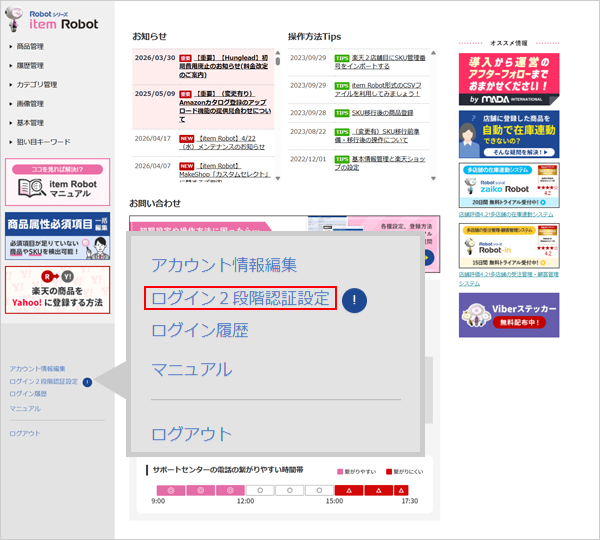Expand the 画像管理 menu

[30, 104]
